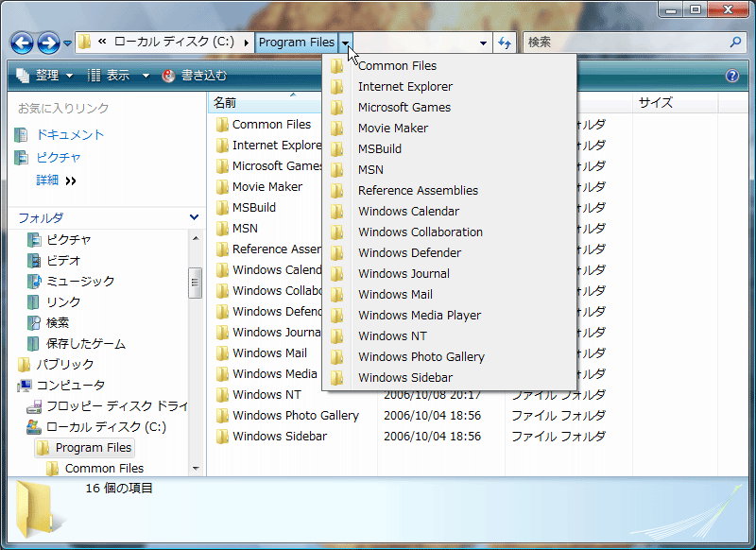The width and height of the screenshot is (756, 550).
Task: Choose MSBuild in dropdown menu
Action: click(x=450, y=149)
